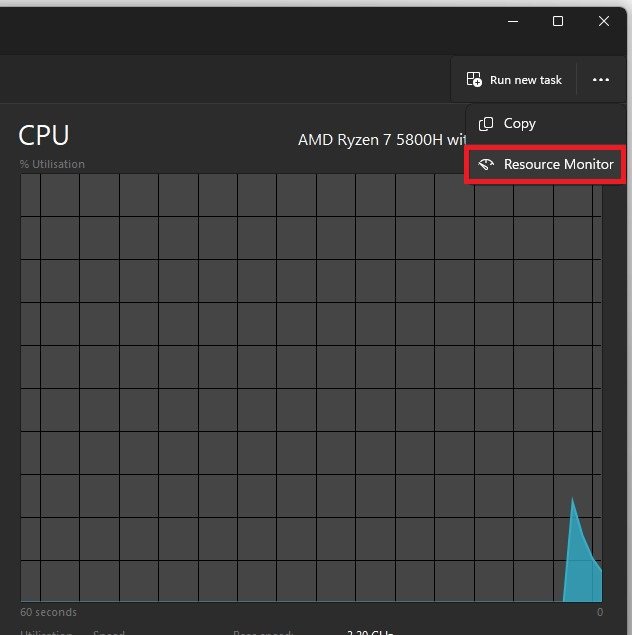This screenshot has width=632, height=635.
Task: Click the Resource Monitor gauge icon
Action: tap(486, 165)
